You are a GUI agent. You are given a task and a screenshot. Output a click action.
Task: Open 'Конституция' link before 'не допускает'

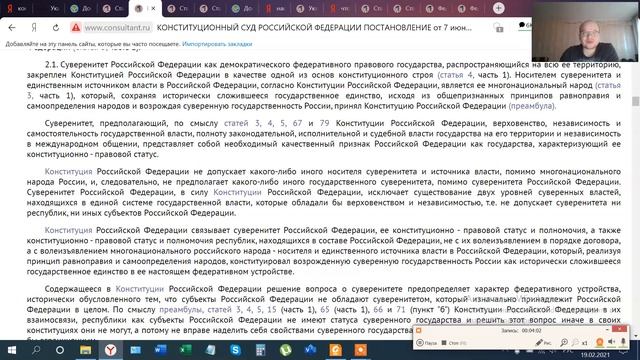tap(69, 171)
